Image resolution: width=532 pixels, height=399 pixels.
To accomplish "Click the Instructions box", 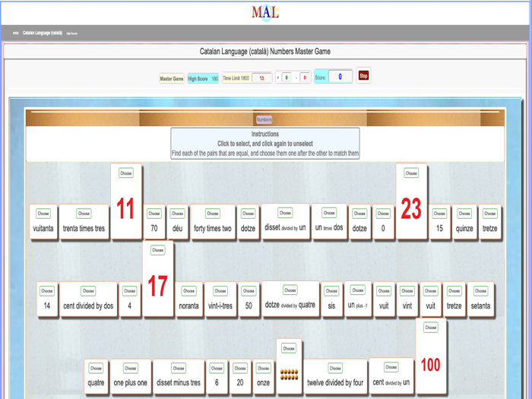I will coord(265,143).
